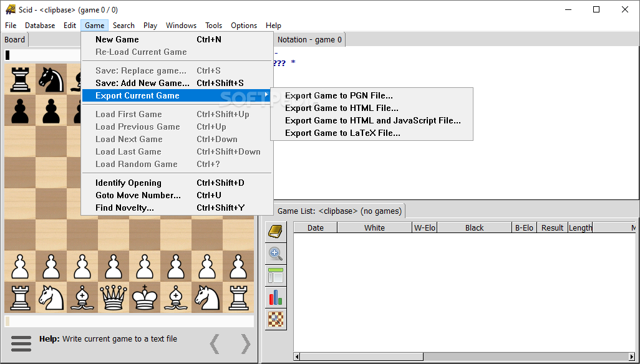The height and width of the screenshot is (364, 640).
Task: Choose Export Game to HTML and JavaScript File...
Action: pos(372,121)
